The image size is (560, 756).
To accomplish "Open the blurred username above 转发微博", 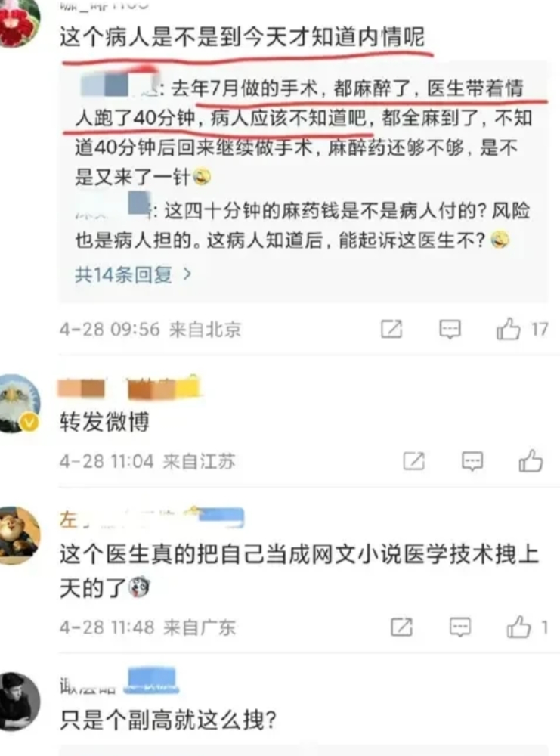I will point(129,388).
